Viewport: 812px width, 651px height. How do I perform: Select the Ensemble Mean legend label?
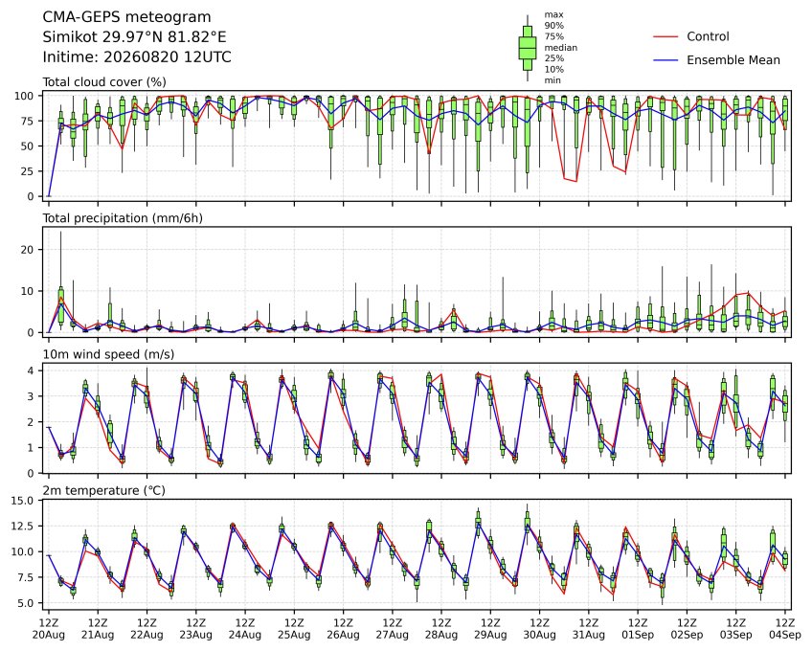[733, 60]
